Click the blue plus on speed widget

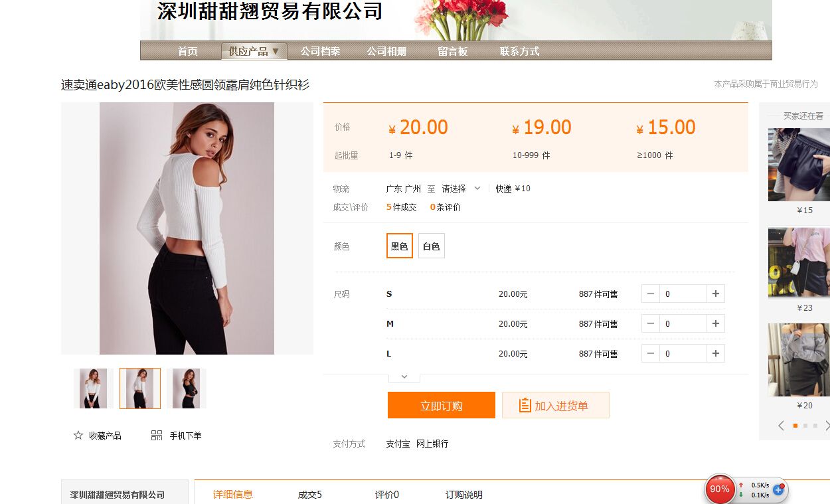778,490
